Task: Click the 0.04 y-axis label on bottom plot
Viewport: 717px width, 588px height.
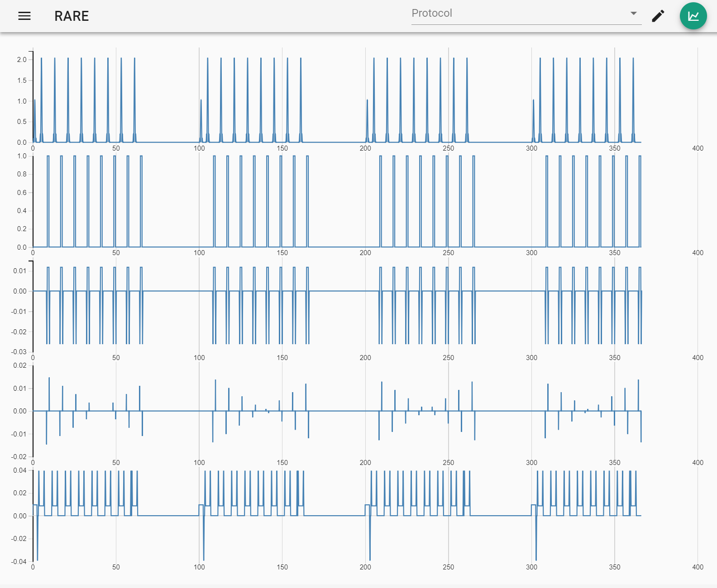Action: tap(20, 470)
